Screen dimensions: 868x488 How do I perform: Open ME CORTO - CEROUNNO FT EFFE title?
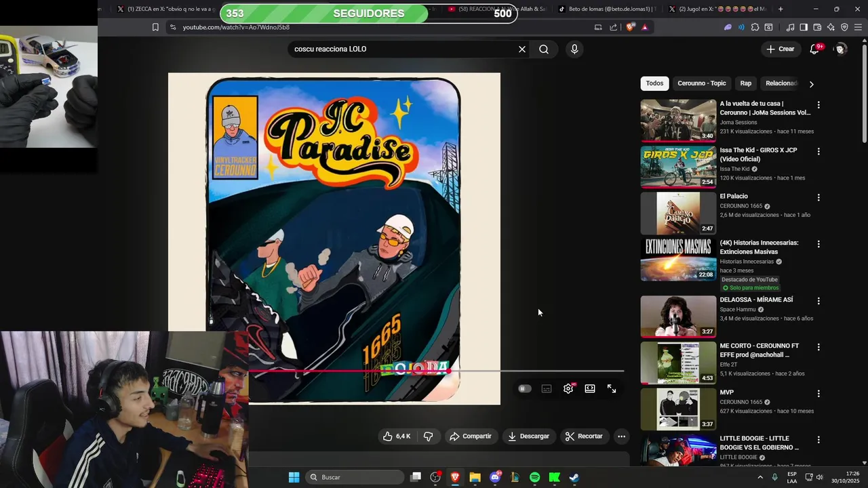coord(759,350)
